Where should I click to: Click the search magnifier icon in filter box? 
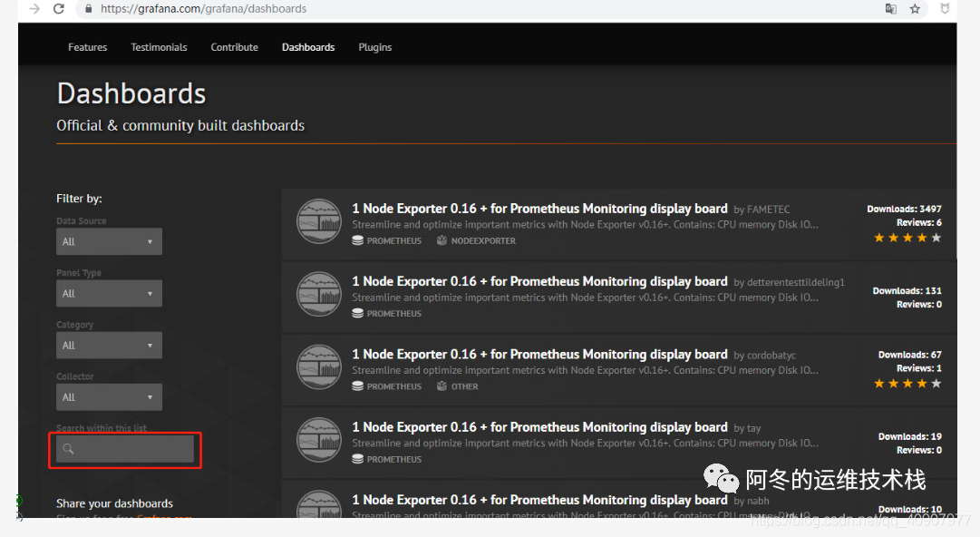click(68, 449)
